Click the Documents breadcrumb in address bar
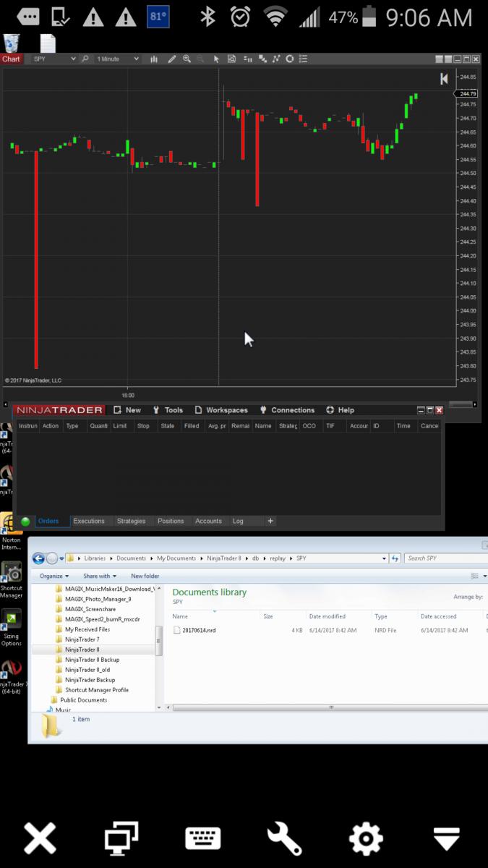 click(x=131, y=558)
